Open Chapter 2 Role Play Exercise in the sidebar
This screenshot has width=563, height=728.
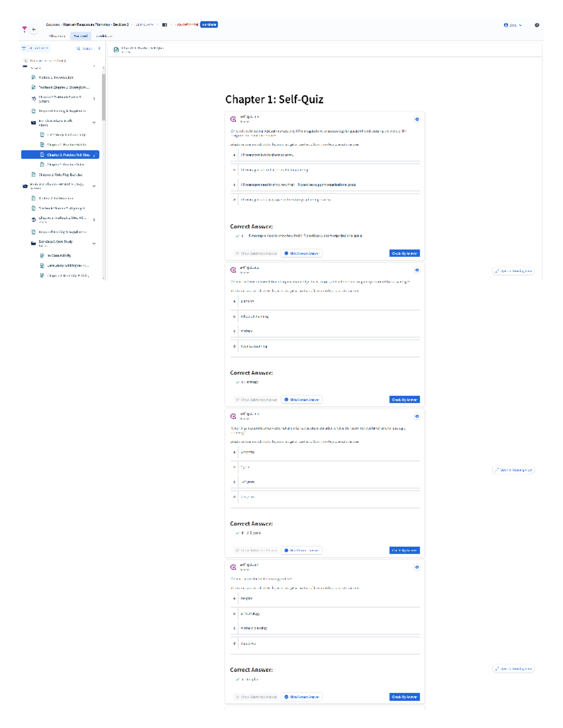pyautogui.click(x=61, y=175)
